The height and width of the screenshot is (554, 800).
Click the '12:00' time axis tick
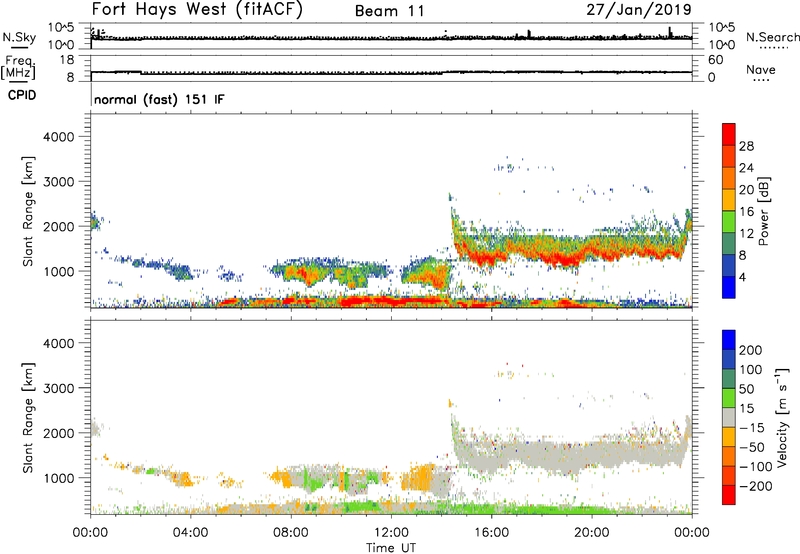click(x=391, y=533)
